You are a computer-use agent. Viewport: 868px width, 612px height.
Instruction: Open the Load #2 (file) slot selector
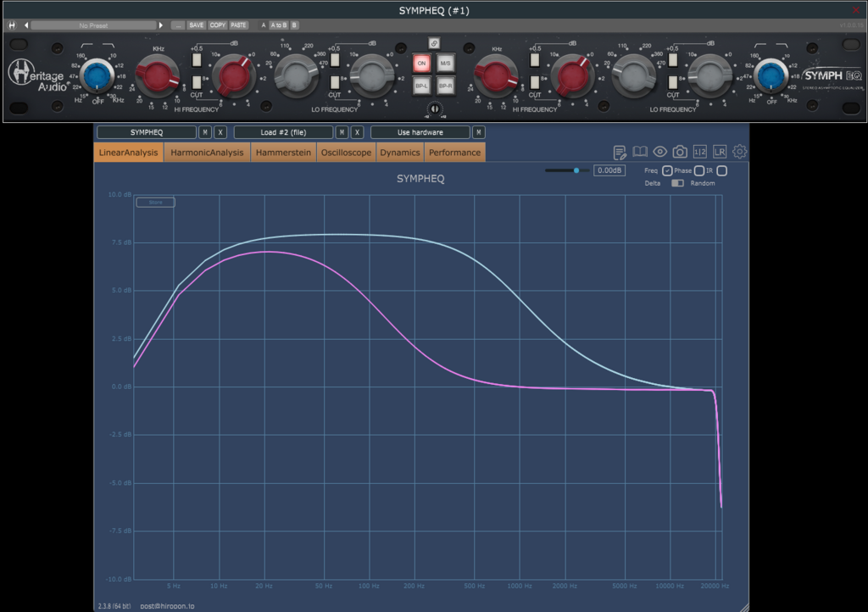tap(283, 132)
